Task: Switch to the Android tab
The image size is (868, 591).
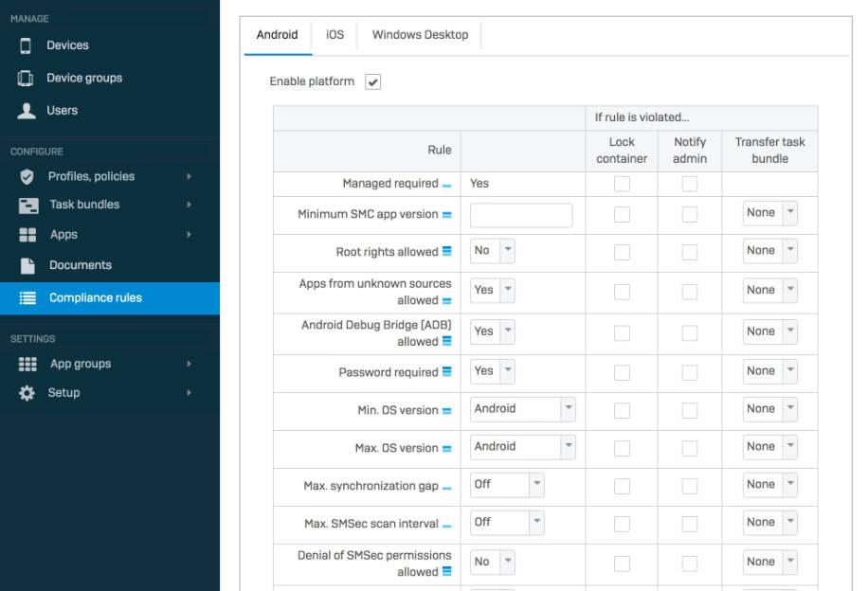Action: (278, 35)
